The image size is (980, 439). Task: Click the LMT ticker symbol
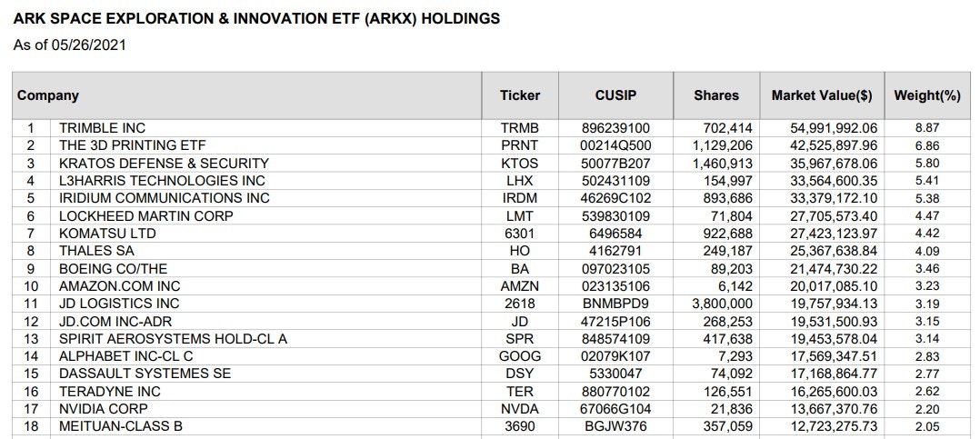(x=520, y=216)
